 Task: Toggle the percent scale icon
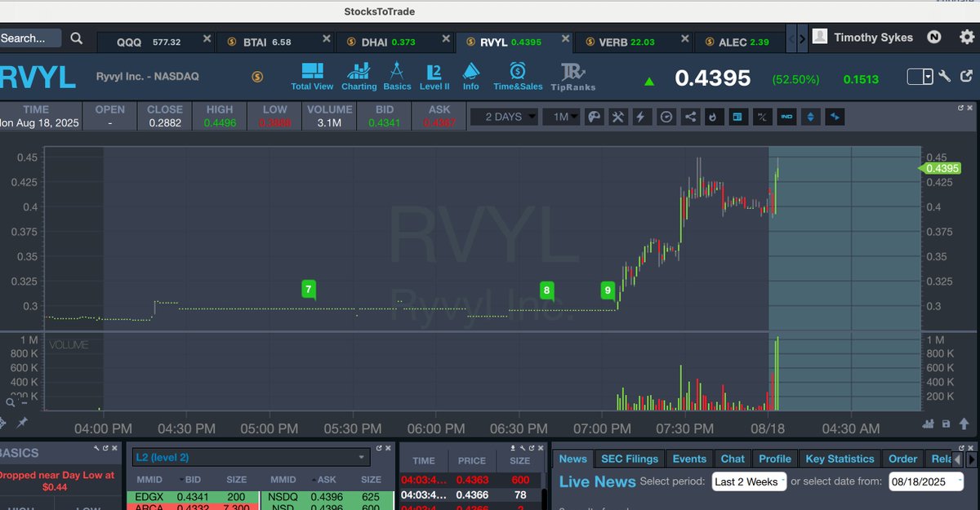click(x=762, y=117)
